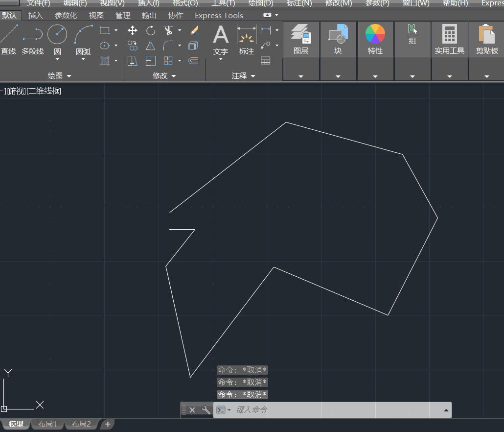Click the Explode (cube) icon
The width and height of the screenshot is (504, 432).
pyautogui.click(x=193, y=46)
